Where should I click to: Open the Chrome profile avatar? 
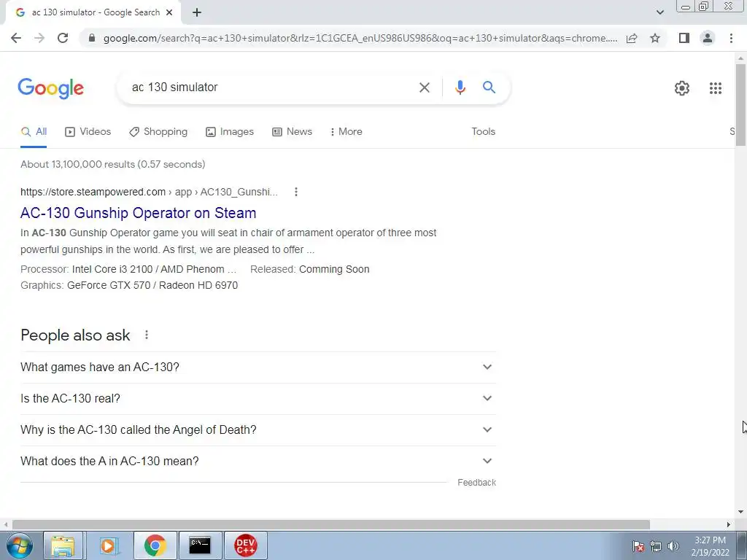(708, 38)
